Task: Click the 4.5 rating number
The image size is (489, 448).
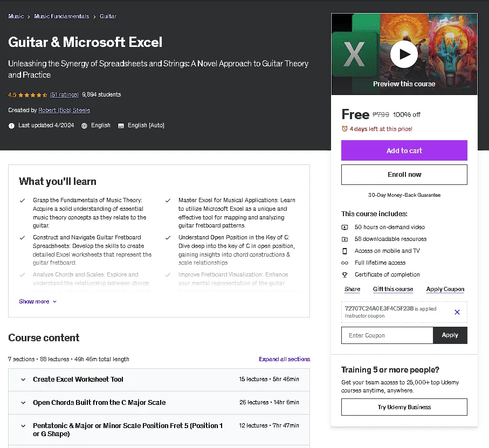Action: click(12, 95)
